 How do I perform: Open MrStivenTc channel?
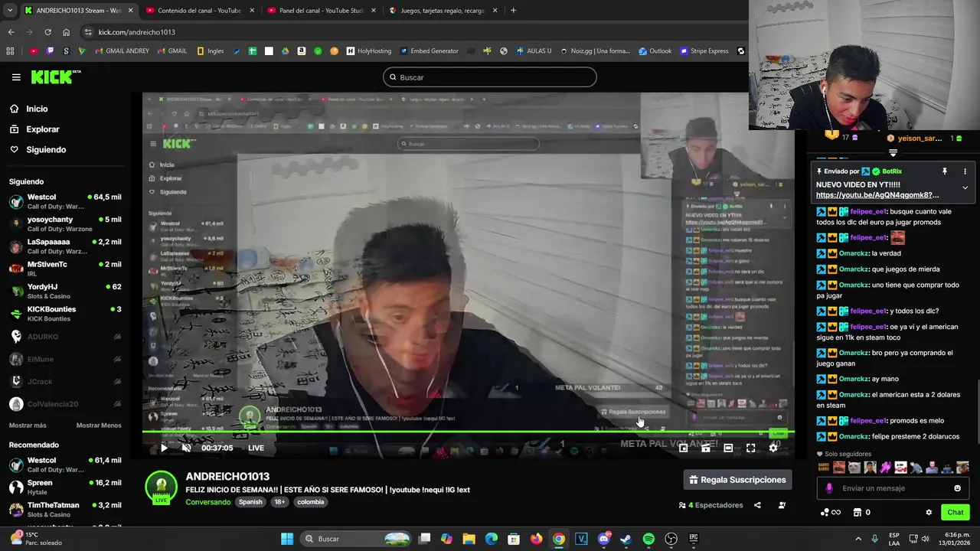[65, 269]
